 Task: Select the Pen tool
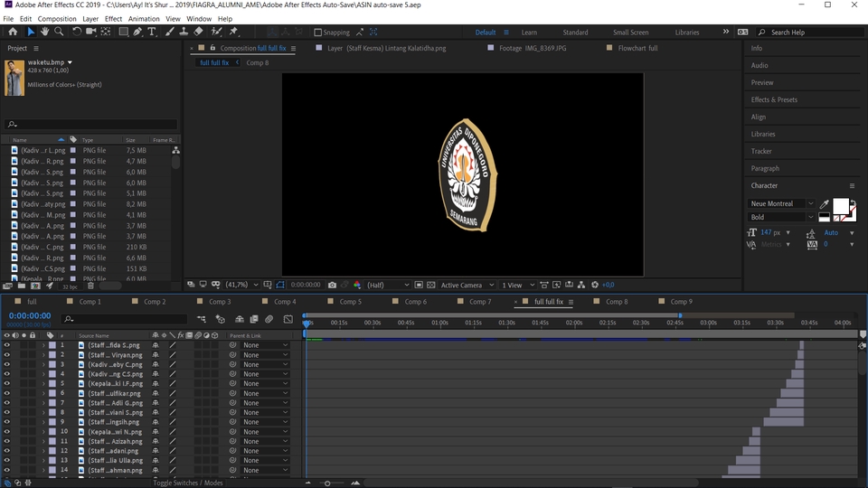click(137, 33)
